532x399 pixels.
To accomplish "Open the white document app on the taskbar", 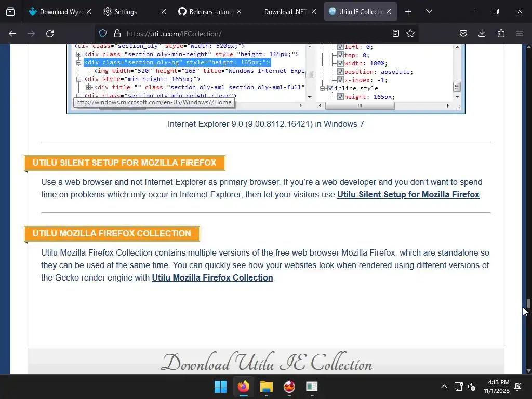I will coord(312,387).
